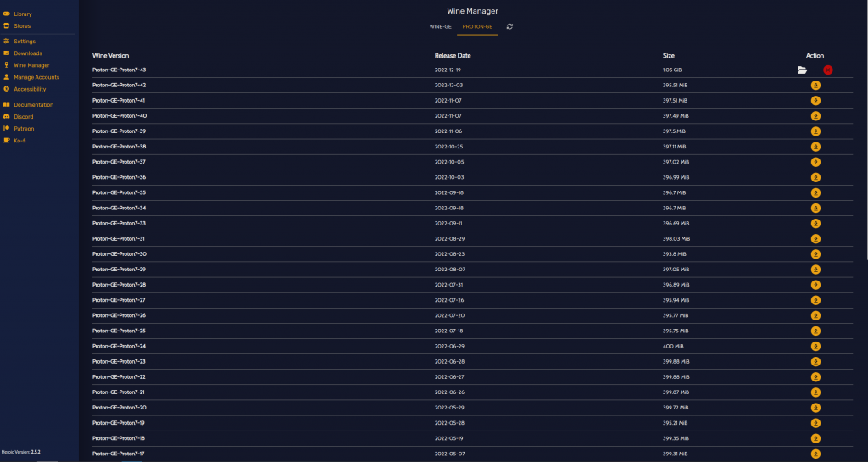Switch to the WINE-GE tab

point(441,26)
